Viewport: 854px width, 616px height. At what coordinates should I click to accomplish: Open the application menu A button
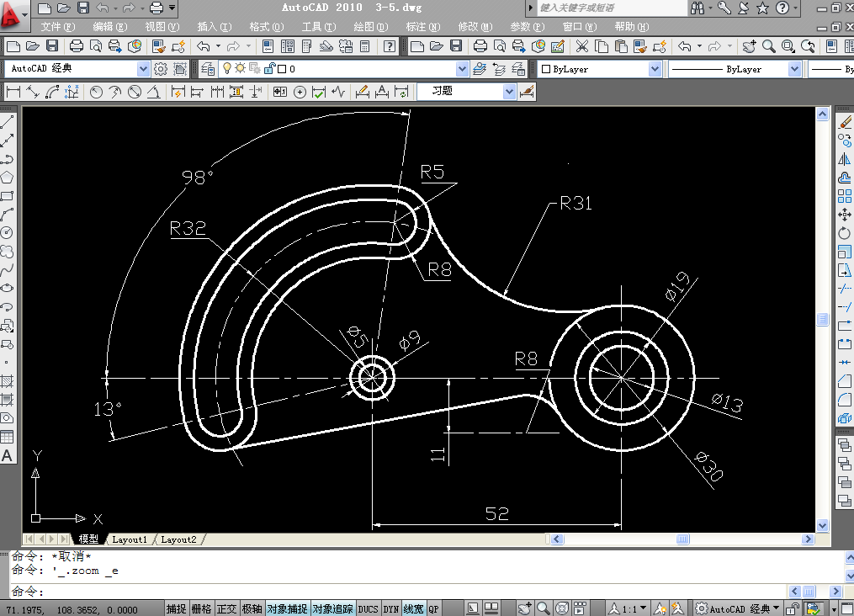click(x=13, y=14)
